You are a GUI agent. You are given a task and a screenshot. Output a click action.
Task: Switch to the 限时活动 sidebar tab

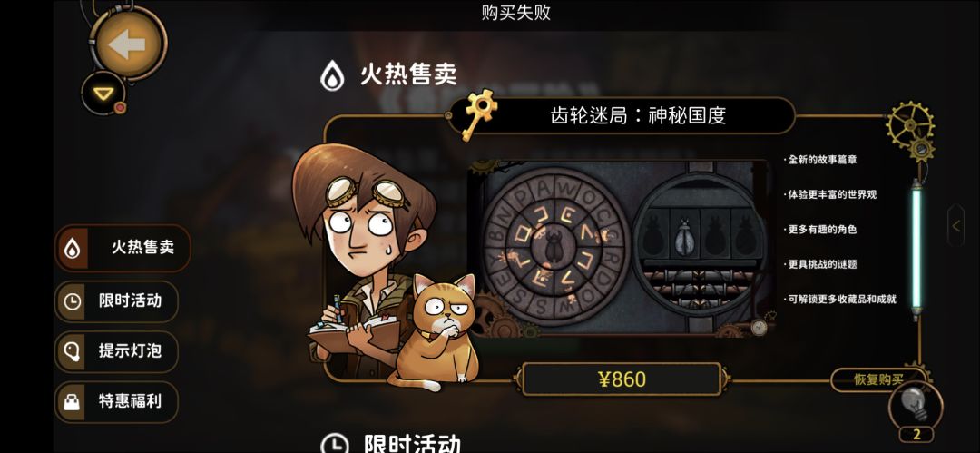click(x=117, y=301)
